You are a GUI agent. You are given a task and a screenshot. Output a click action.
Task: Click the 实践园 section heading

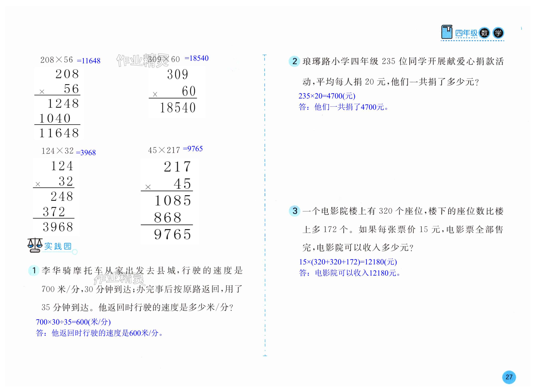pos(58,246)
